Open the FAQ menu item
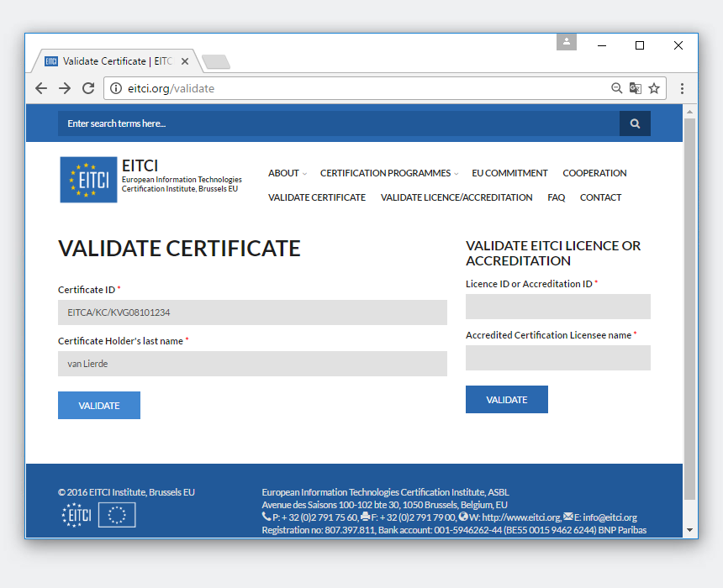The image size is (723, 588). pos(556,197)
